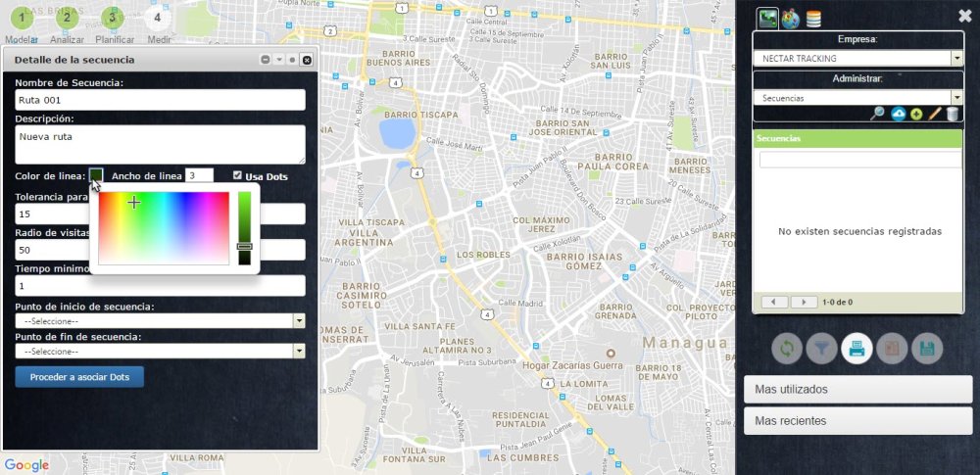Open the Administrar dropdown showing Secuencias

(x=858, y=98)
